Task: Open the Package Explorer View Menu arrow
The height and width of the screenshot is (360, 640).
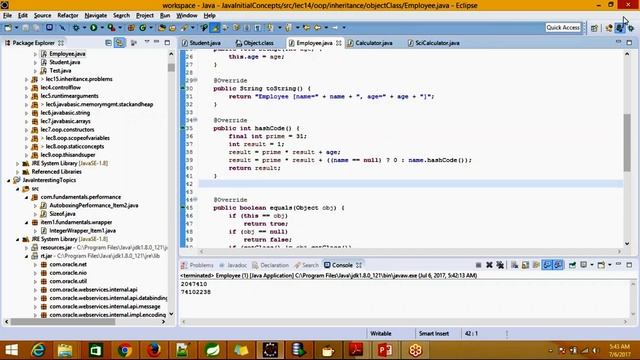Action: pyautogui.click(x=147, y=41)
